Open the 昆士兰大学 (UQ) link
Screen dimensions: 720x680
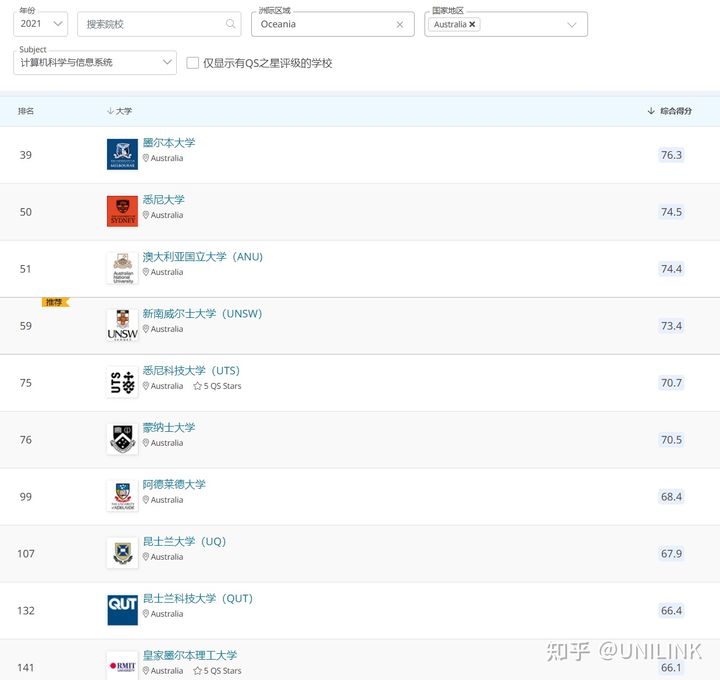pos(184,541)
